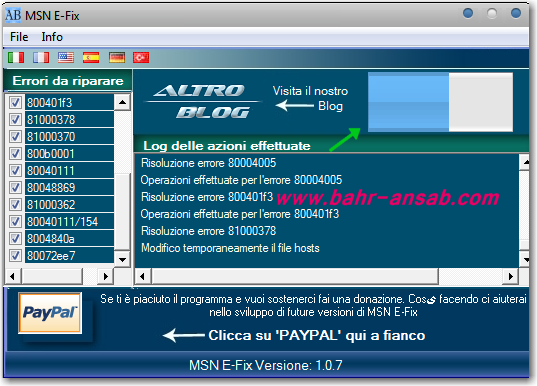This screenshot has width=537, height=386.
Task: Click the log panel scroll up arrow
Action: point(525,162)
